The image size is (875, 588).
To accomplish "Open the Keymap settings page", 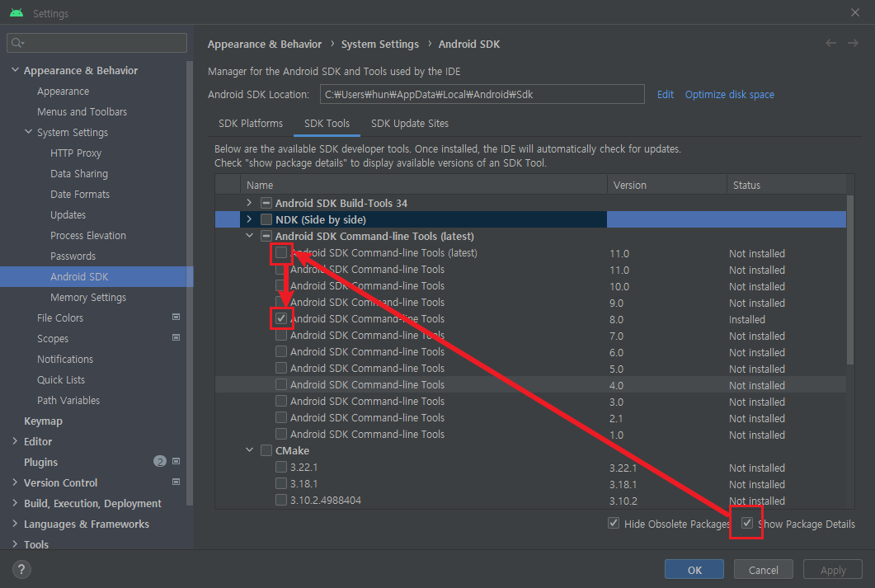I will pos(43,421).
